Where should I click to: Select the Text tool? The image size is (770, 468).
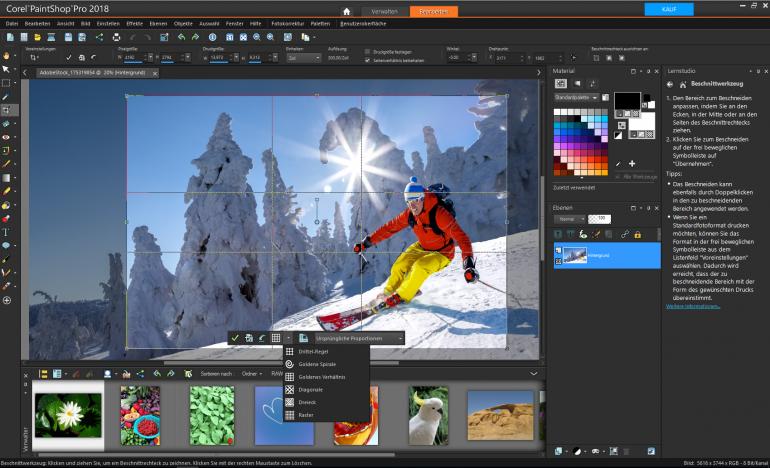[x=6, y=232]
